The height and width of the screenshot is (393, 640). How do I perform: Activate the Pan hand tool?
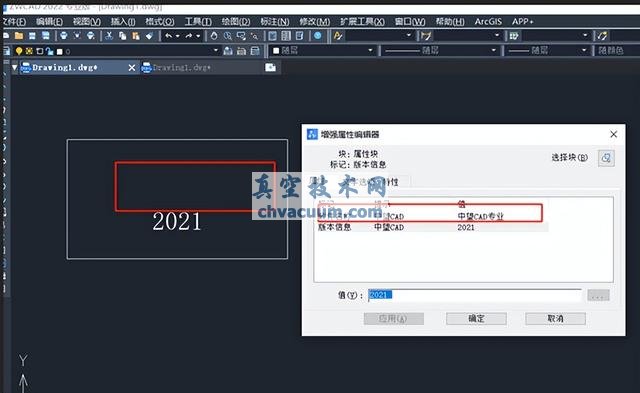(214, 36)
